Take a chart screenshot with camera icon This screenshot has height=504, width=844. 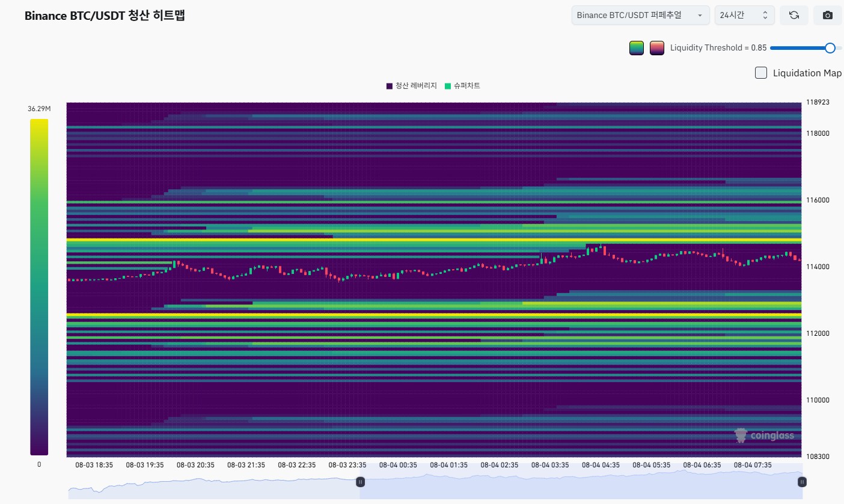pyautogui.click(x=828, y=15)
